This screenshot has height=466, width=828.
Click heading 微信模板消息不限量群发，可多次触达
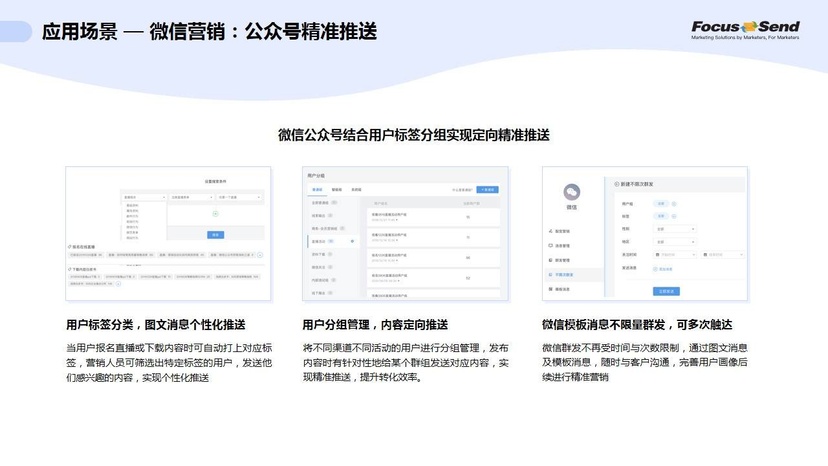pos(637,324)
